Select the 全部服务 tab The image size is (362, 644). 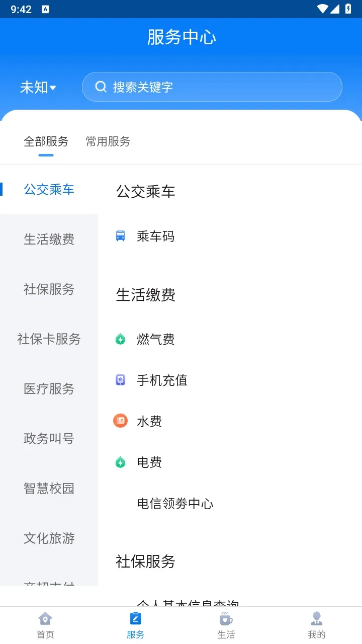point(46,142)
